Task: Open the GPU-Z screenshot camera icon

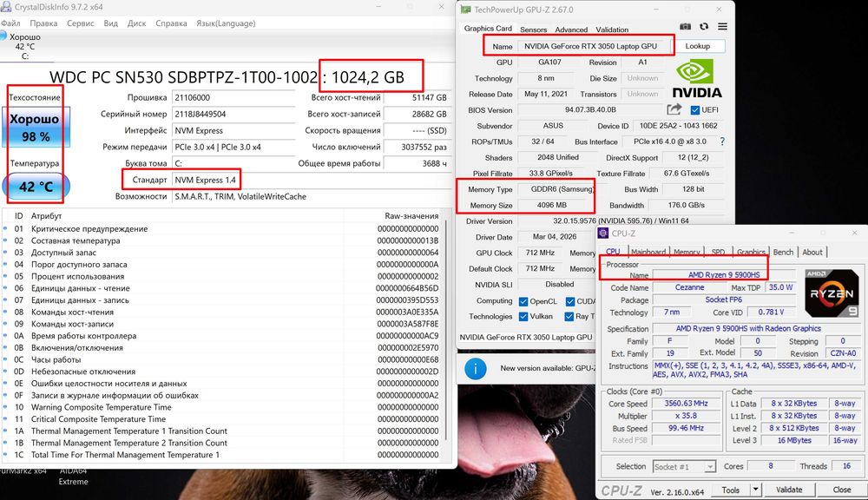Action: pyautogui.click(x=685, y=27)
